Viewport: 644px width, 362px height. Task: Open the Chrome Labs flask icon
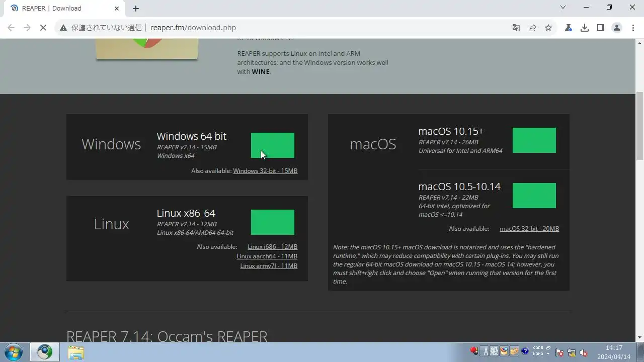click(x=569, y=28)
